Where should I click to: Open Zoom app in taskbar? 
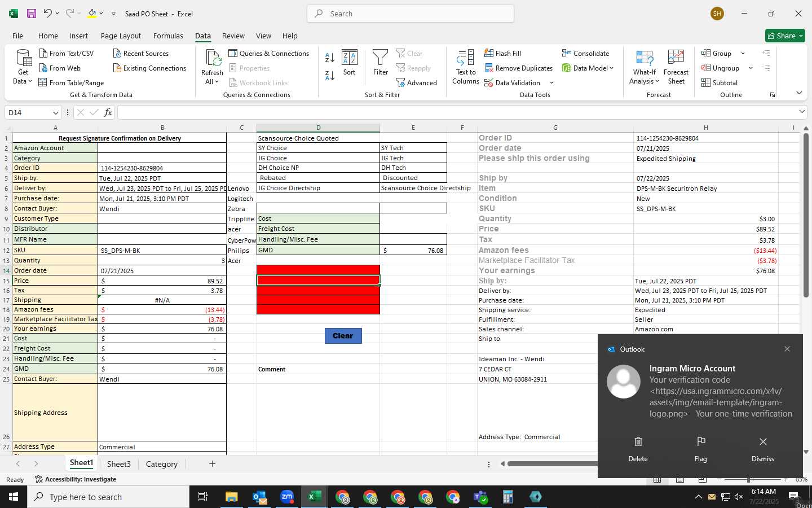(287, 497)
